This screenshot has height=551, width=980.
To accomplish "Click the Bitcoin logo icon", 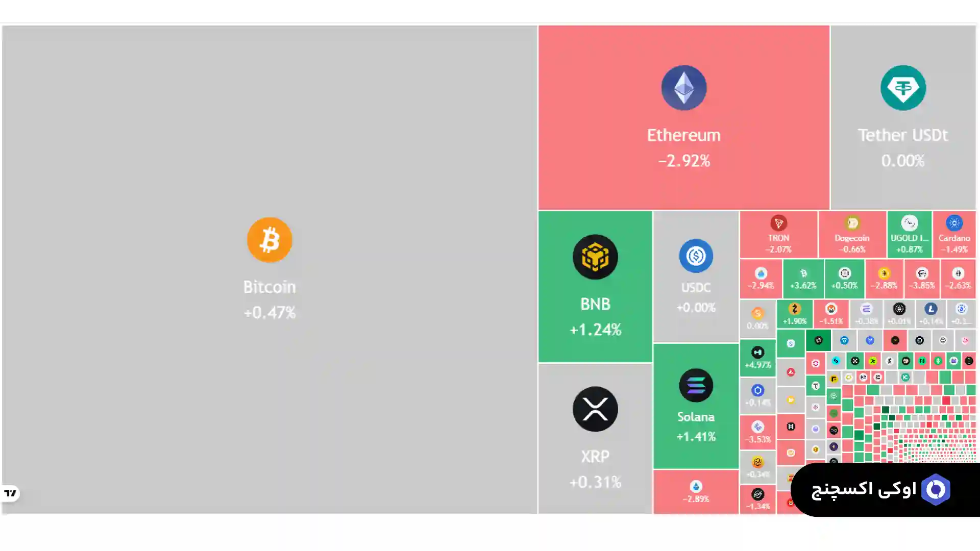I will 269,240.
